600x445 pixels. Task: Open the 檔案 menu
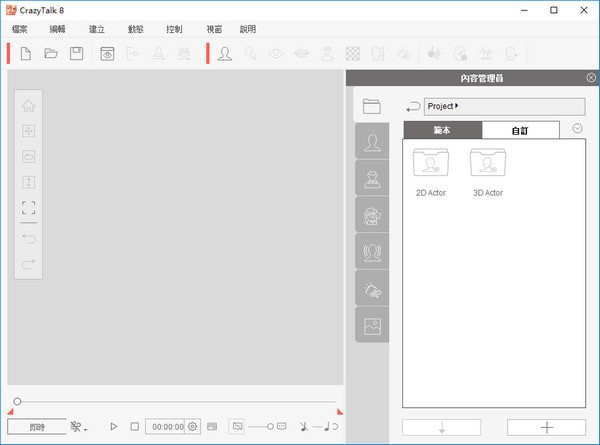pyautogui.click(x=21, y=29)
